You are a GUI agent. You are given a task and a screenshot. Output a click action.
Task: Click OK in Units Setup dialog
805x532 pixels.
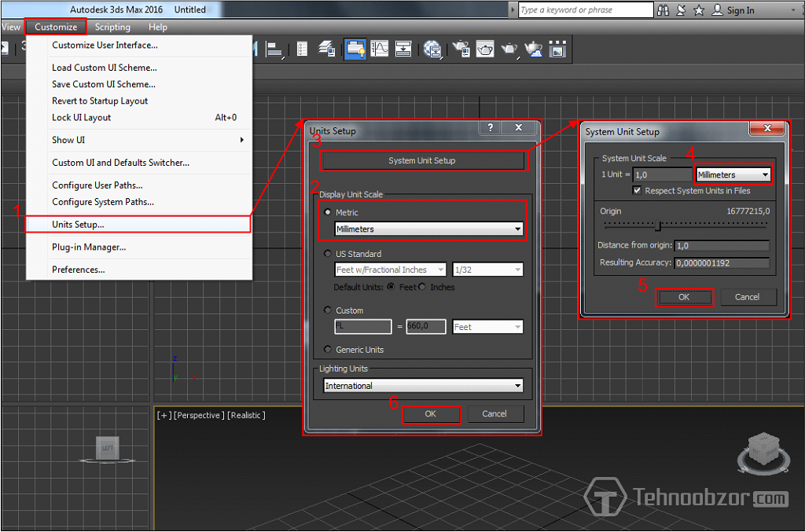(x=431, y=414)
